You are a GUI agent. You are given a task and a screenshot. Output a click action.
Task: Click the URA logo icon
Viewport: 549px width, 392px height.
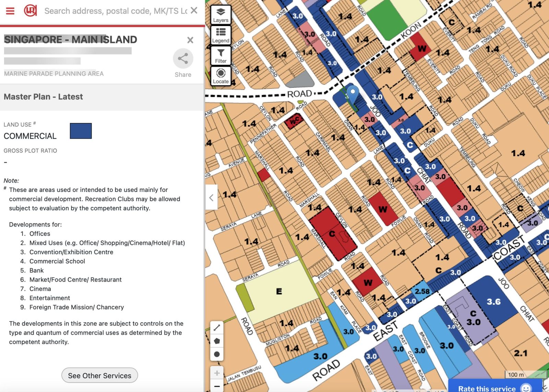[x=30, y=11]
